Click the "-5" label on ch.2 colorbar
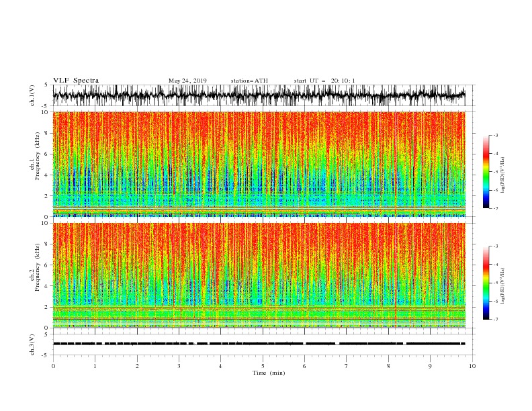The height and width of the screenshot is (411, 532). click(496, 283)
